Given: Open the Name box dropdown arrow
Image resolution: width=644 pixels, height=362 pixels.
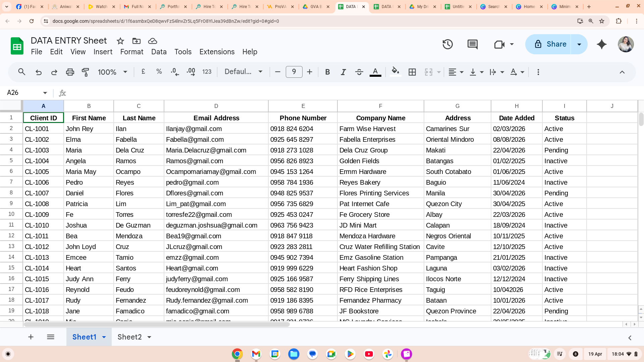Looking at the screenshot, I should point(45,93).
